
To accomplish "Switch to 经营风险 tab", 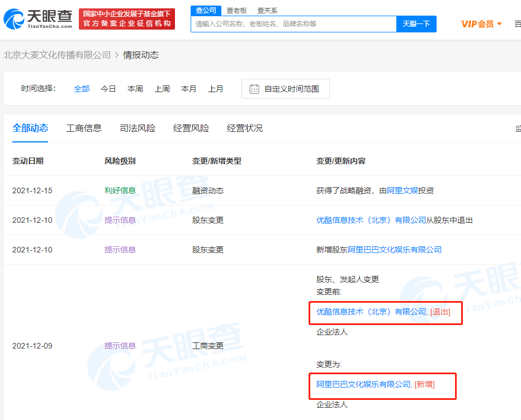I will [x=191, y=128].
